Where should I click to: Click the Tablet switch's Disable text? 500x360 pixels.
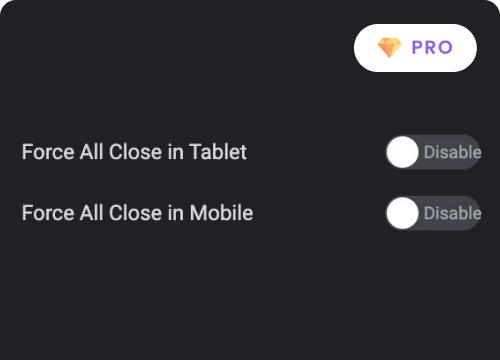click(452, 152)
